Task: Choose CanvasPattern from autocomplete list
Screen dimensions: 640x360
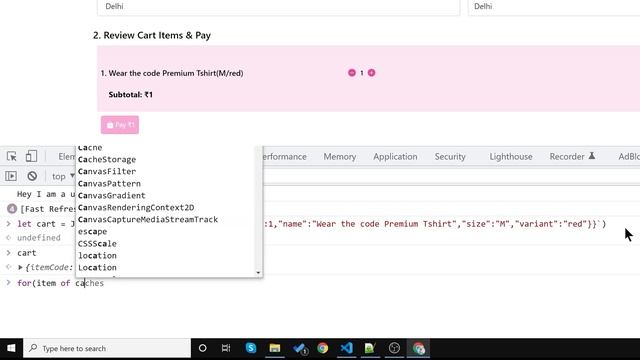Action: click(x=109, y=184)
